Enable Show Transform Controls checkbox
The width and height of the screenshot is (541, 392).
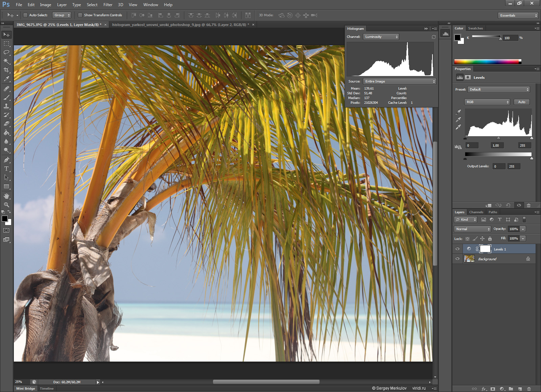pyautogui.click(x=80, y=15)
